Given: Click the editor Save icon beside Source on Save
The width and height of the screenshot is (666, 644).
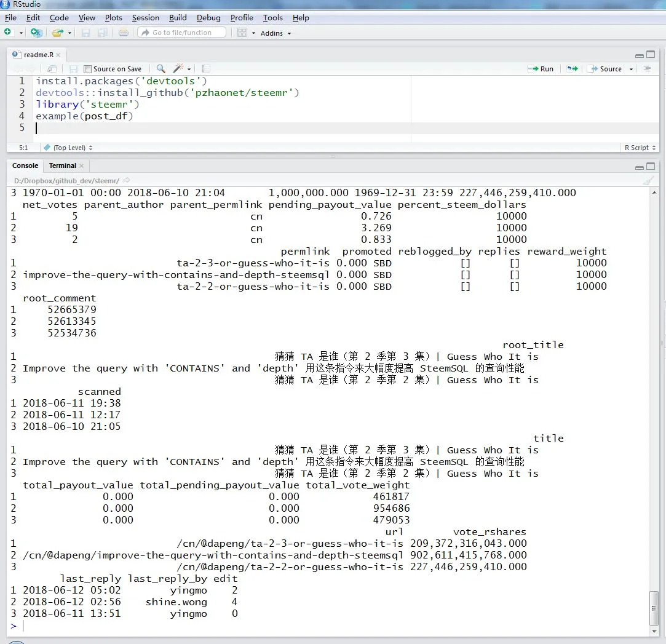Looking at the screenshot, I should click(73, 69).
